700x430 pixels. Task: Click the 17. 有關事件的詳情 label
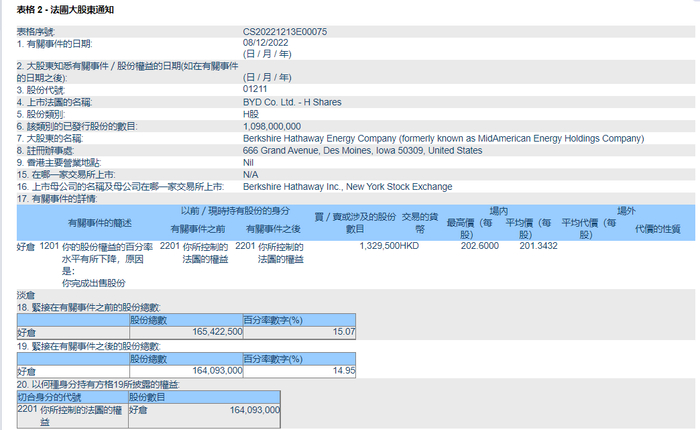(x=57, y=199)
